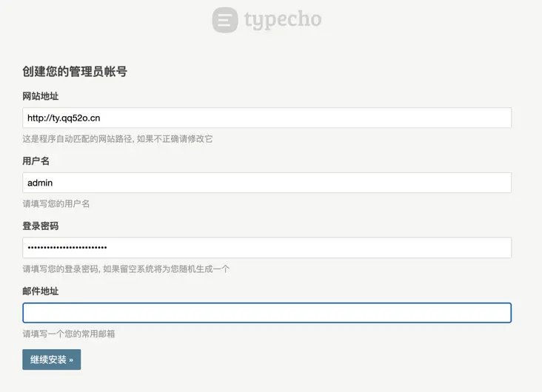Click the typecho logo icon
The width and height of the screenshot is (542, 392).
coord(225,20)
